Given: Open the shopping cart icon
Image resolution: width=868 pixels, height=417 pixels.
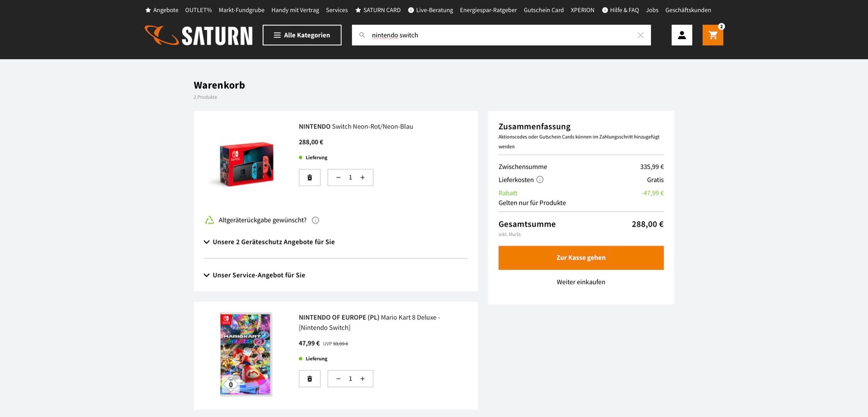Looking at the screenshot, I should click(x=712, y=35).
